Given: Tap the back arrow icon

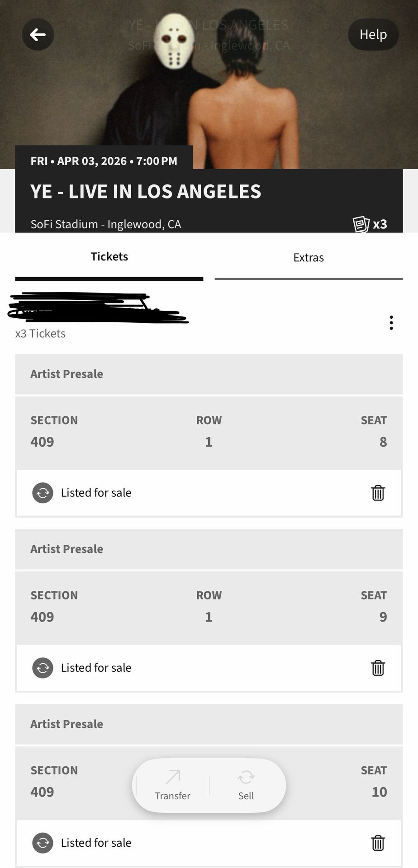Looking at the screenshot, I should pyautogui.click(x=38, y=35).
